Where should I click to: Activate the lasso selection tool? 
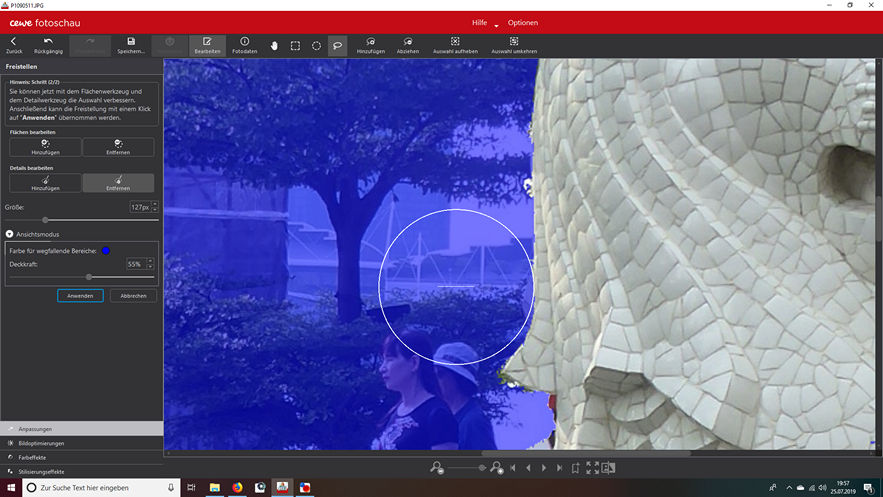[x=337, y=45]
